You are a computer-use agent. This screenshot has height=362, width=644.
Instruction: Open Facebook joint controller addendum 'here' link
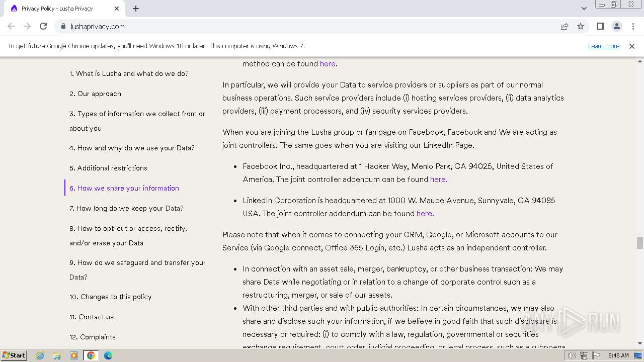pyautogui.click(x=438, y=179)
